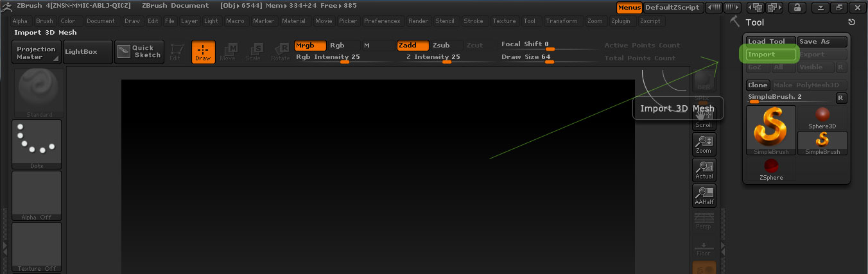This screenshot has height=274, width=868.
Task: Select the Sphere3D tool
Action: point(822,118)
